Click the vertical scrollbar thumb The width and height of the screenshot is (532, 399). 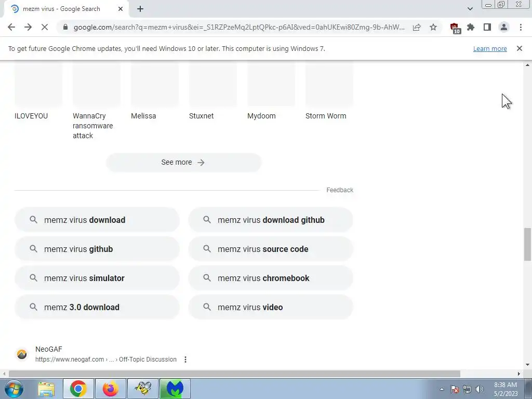(x=527, y=244)
